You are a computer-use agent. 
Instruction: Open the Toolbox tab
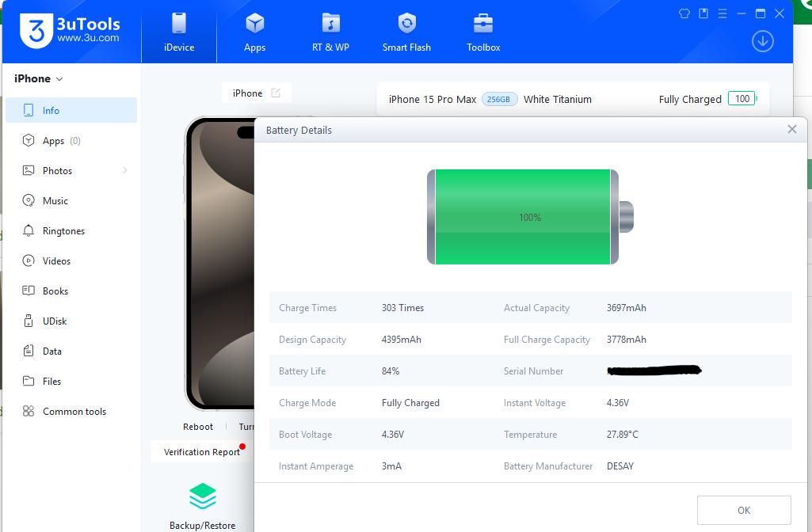[x=483, y=32]
